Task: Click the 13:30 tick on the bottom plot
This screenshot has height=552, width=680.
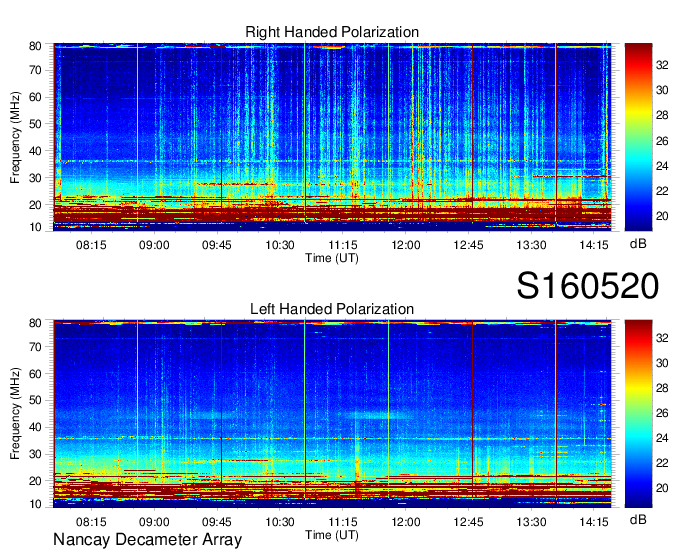Action: tap(531, 522)
